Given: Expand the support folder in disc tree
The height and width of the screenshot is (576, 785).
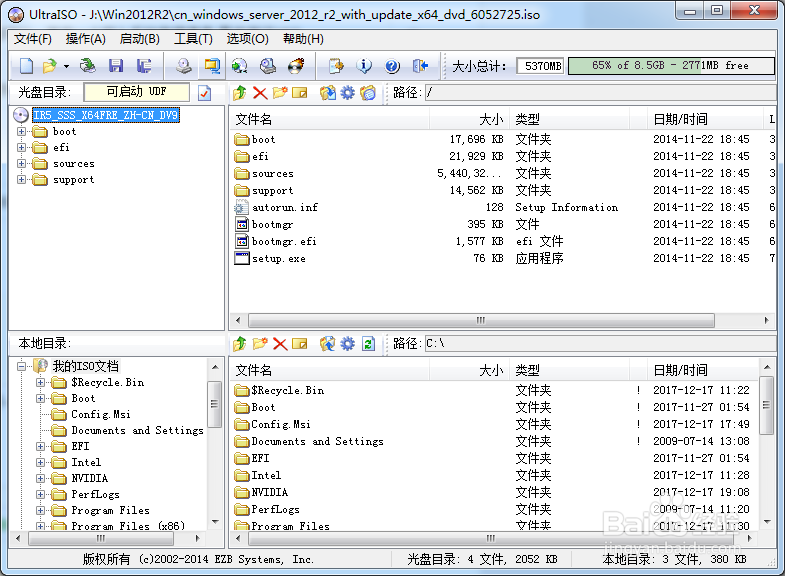Looking at the screenshot, I should click(22, 180).
